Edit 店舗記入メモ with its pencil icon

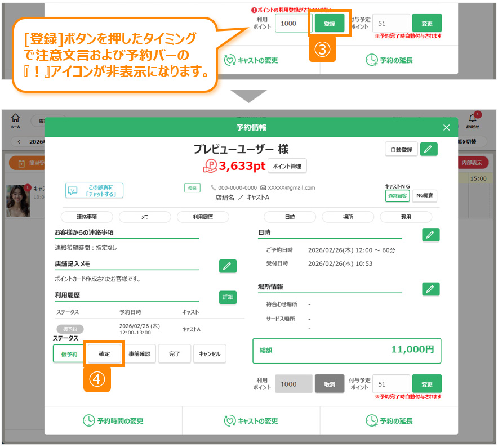tap(228, 266)
